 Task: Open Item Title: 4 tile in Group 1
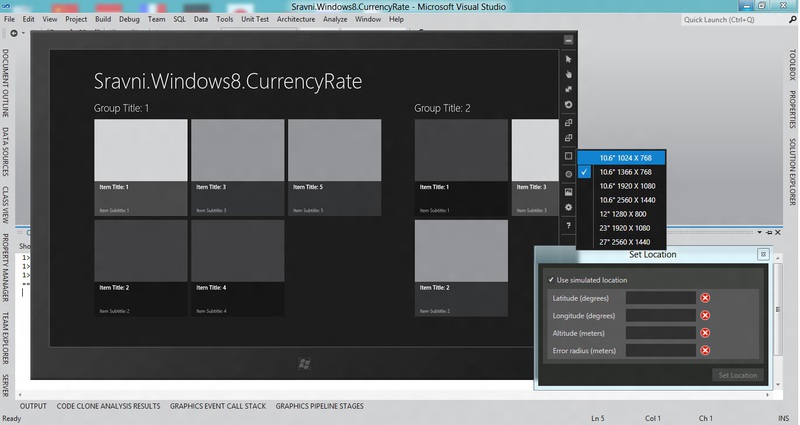pos(238,268)
